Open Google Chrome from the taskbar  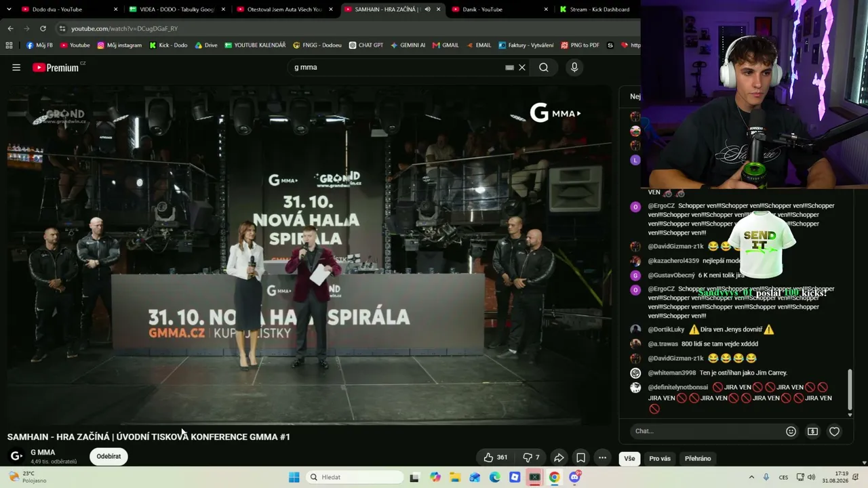[554, 477]
